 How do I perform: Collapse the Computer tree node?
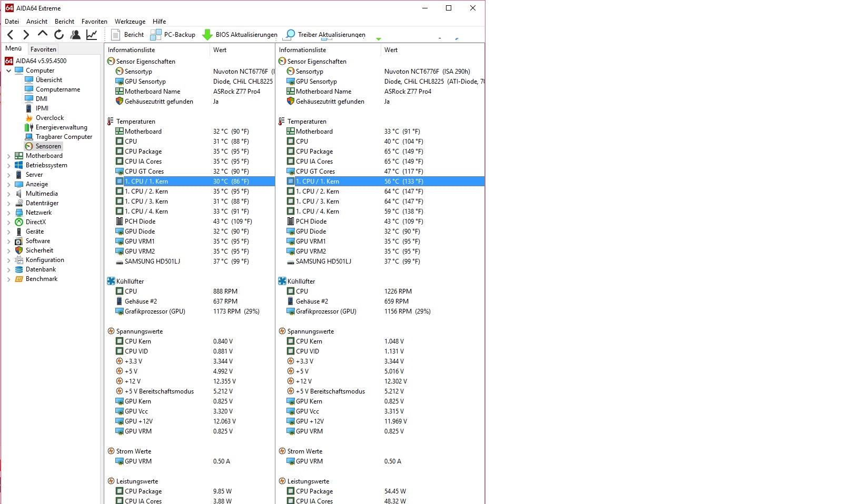(x=8, y=70)
